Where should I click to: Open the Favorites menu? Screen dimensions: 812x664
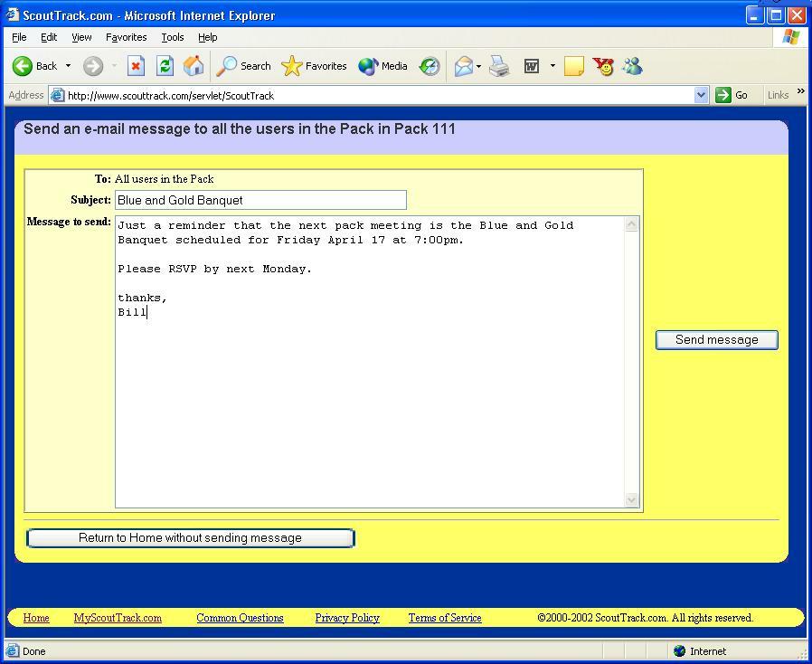coord(127,37)
